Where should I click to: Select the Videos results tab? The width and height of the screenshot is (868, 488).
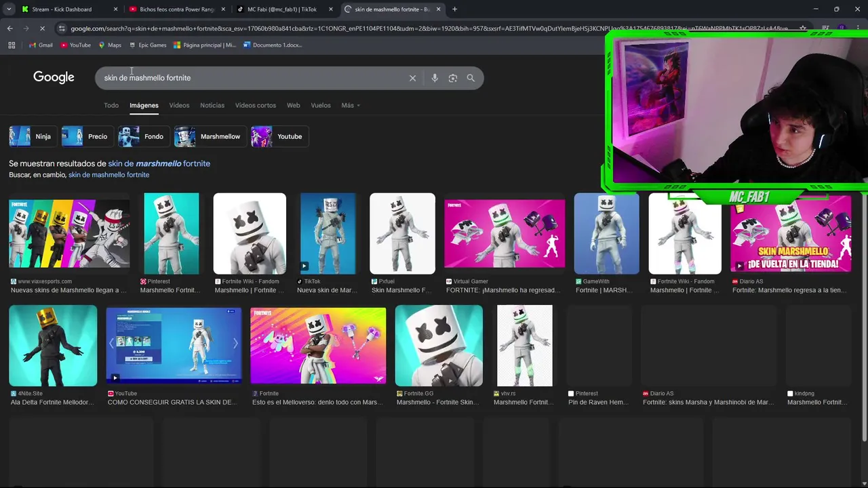pyautogui.click(x=179, y=106)
